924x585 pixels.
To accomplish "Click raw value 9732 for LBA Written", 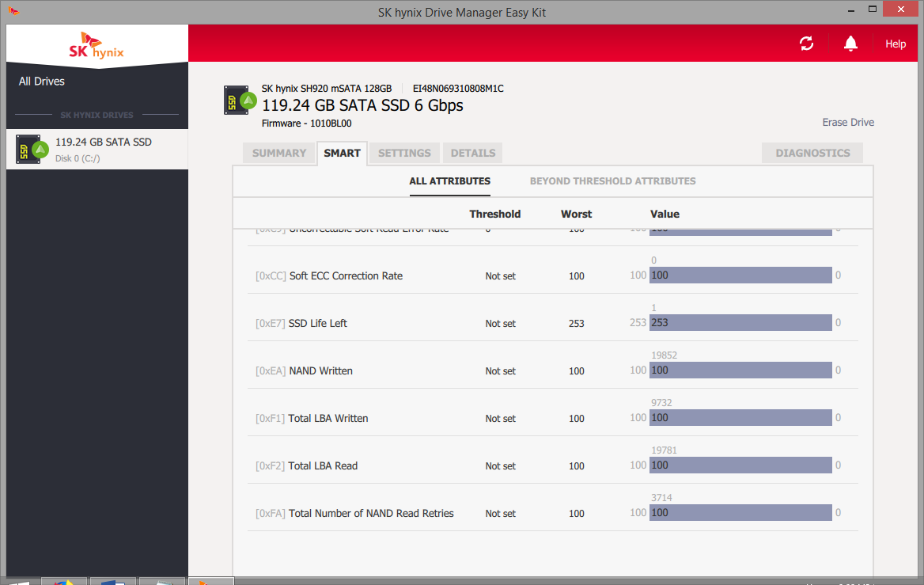I will click(x=661, y=403).
